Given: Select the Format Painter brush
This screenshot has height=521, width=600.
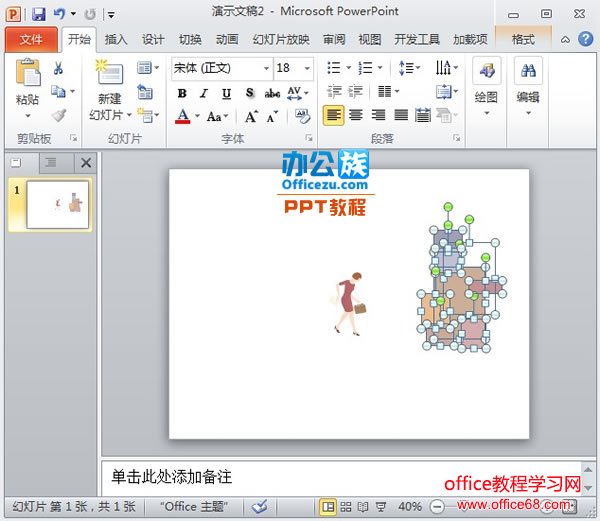Looking at the screenshot, I should pos(59,115).
